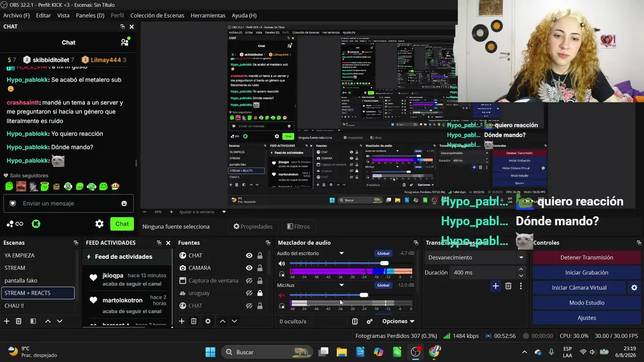Image resolution: width=644 pixels, height=362 pixels.
Task: Open the Desvanecimiento transition dropdown
Action: pyautogui.click(x=475, y=257)
